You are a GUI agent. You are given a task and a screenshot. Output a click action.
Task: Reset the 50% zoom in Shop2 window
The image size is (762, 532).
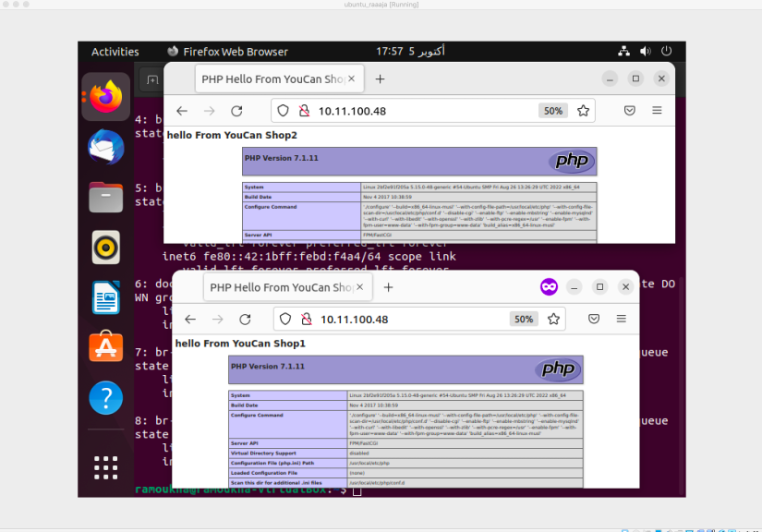(x=553, y=111)
